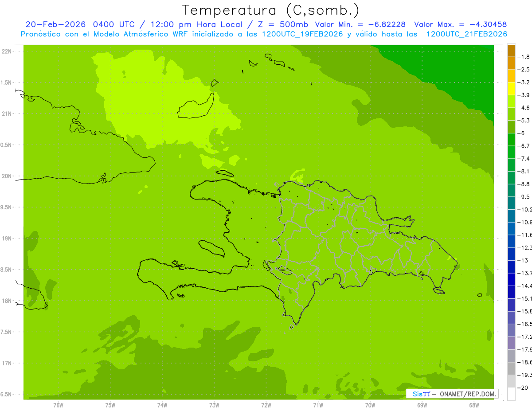Click the "69W" longitude label
Viewport: 532px width, 411px height.
pos(422,405)
